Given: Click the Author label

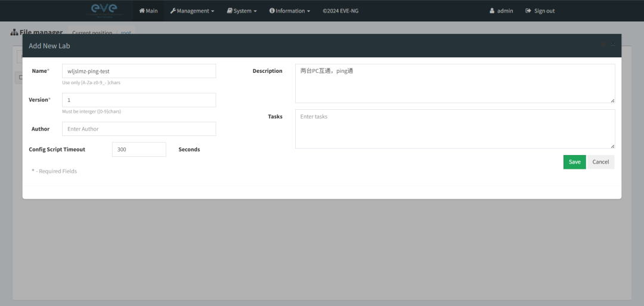Looking at the screenshot, I should pyautogui.click(x=41, y=129).
